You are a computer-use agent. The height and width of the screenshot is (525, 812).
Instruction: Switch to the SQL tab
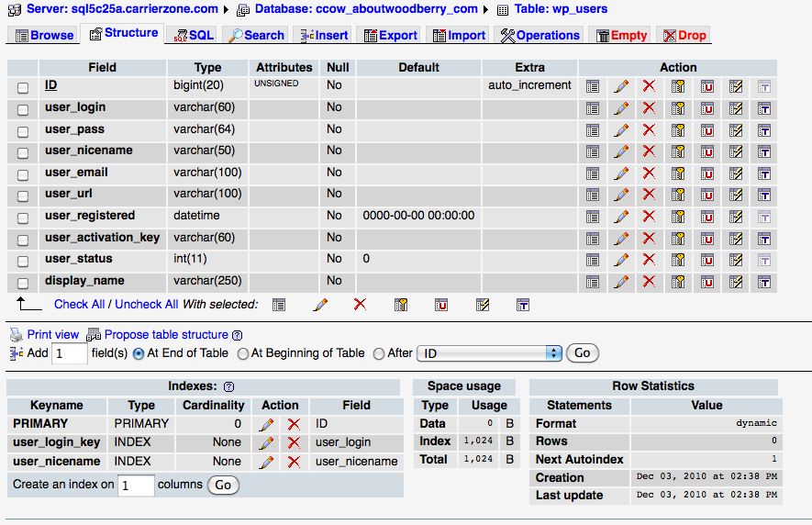(194, 35)
